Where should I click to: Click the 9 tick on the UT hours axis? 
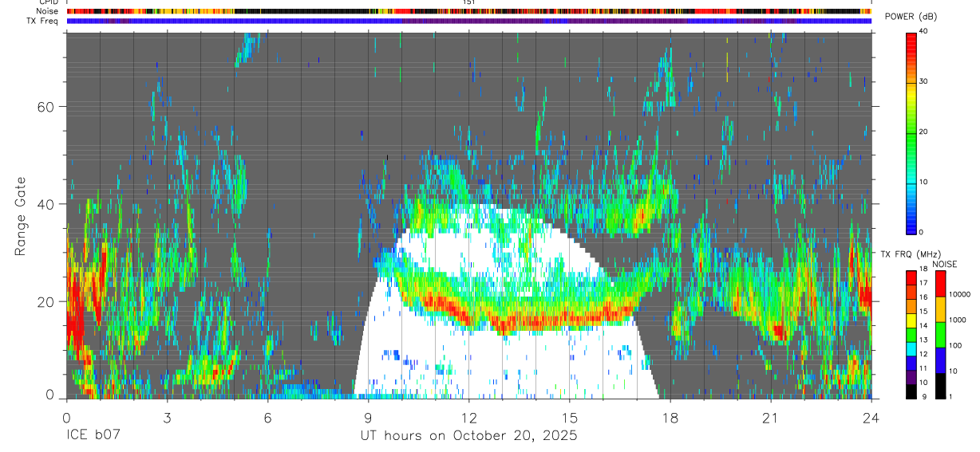click(x=368, y=417)
